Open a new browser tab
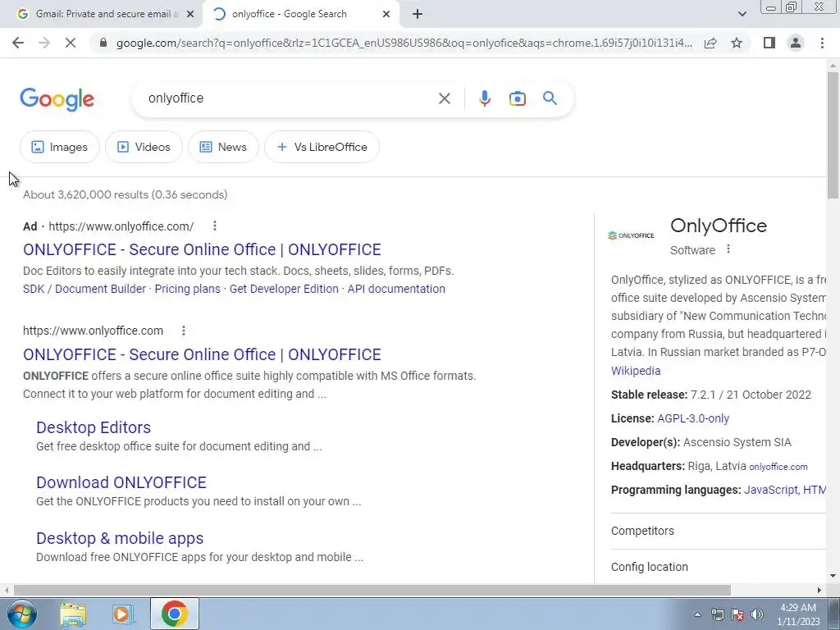The image size is (840, 630). click(418, 14)
